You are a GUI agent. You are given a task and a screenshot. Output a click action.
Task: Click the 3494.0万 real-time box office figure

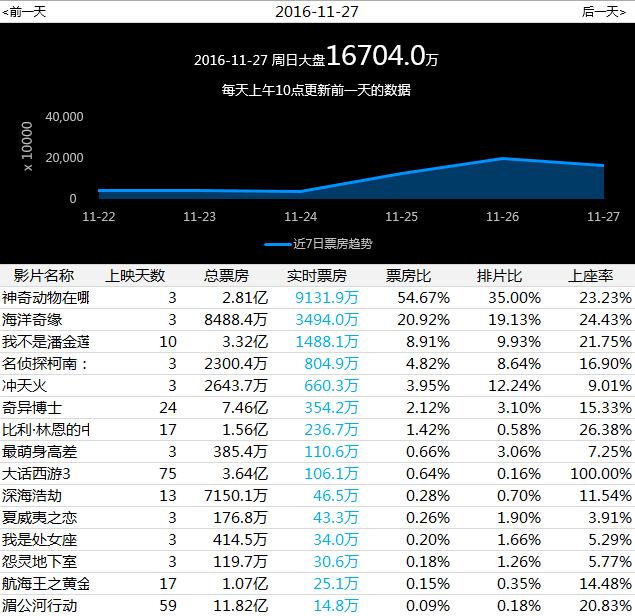(x=327, y=320)
